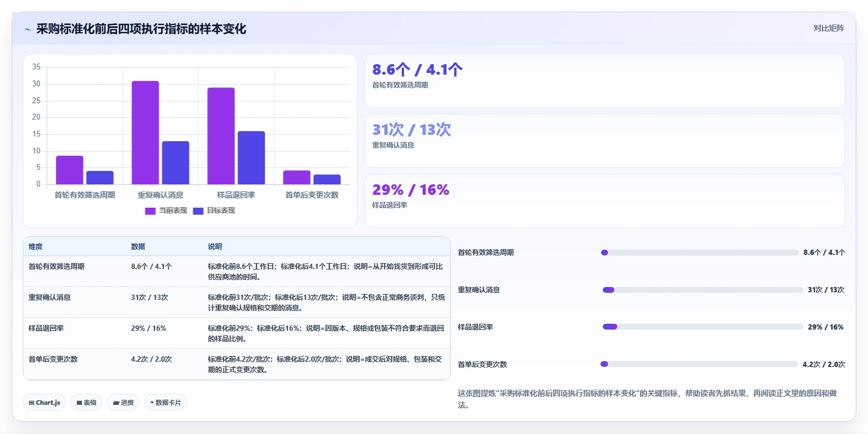Click the 首轮有效筛选周期 progress bar
Viewport: 868px width, 434px height.
click(700, 253)
